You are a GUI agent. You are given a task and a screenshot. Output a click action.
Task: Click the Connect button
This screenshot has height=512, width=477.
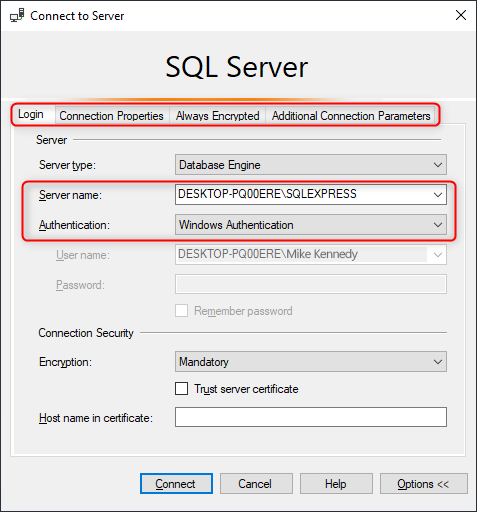[176, 484]
